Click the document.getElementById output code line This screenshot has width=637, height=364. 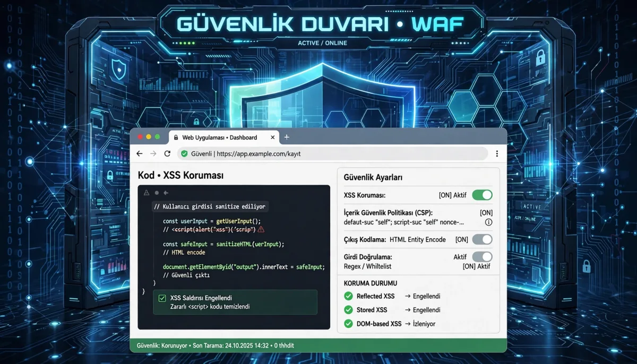pyautogui.click(x=244, y=267)
